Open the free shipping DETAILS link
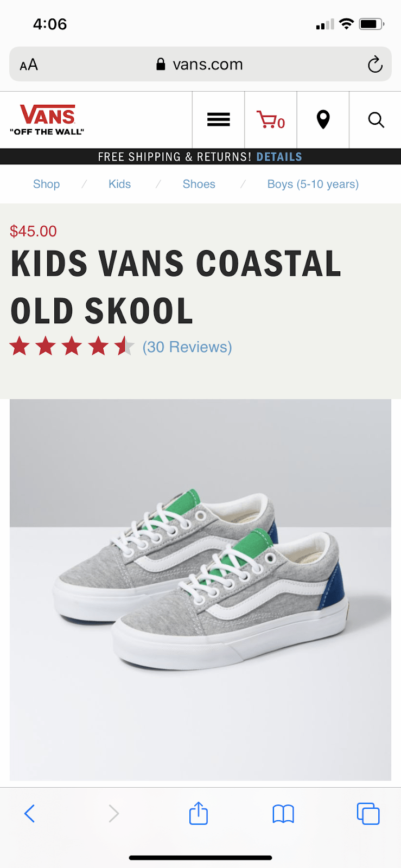Viewport: 401px width, 868px height. pyautogui.click(x=279, y=157)
